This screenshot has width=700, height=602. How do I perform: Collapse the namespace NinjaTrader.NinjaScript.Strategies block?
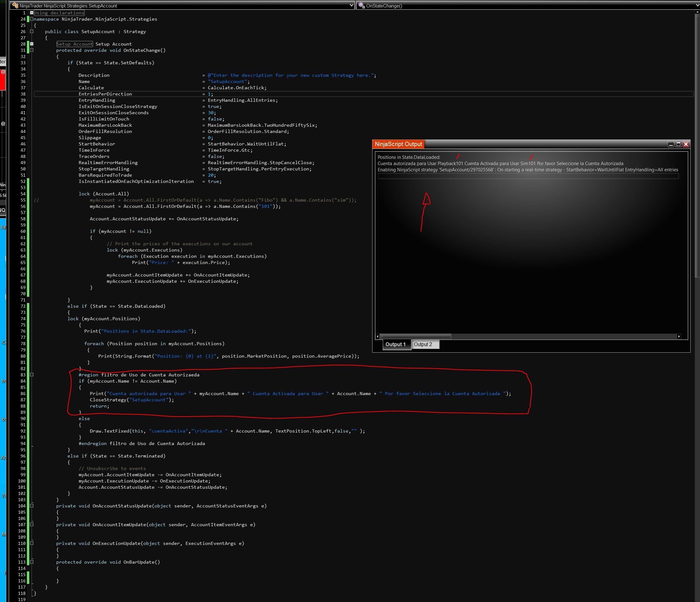point(32,19)
